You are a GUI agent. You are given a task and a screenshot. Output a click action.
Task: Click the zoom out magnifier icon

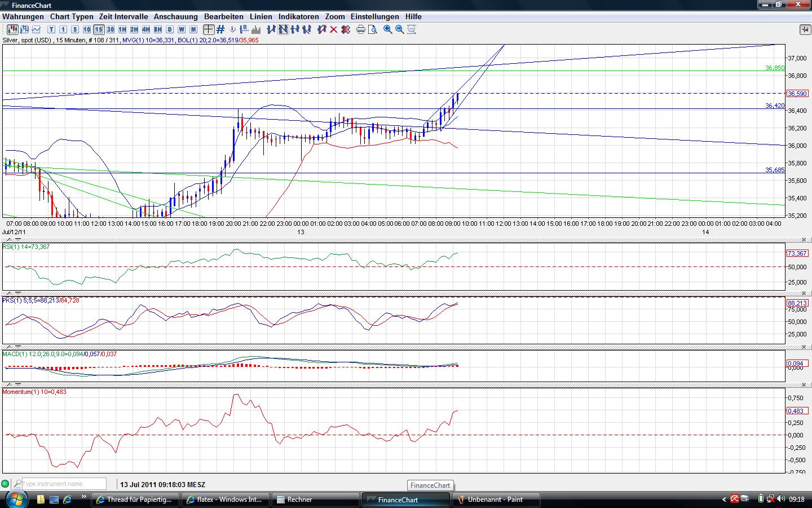click(x=400, y=29)
